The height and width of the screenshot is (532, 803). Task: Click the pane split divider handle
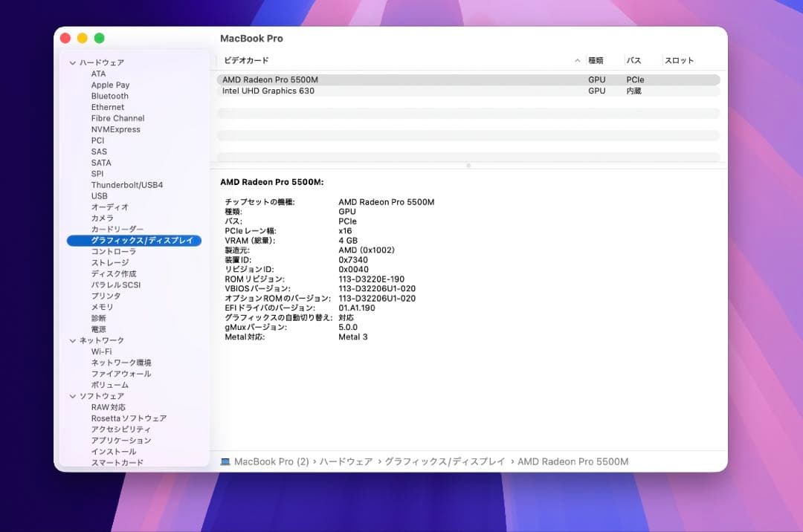tap(468, 166)
